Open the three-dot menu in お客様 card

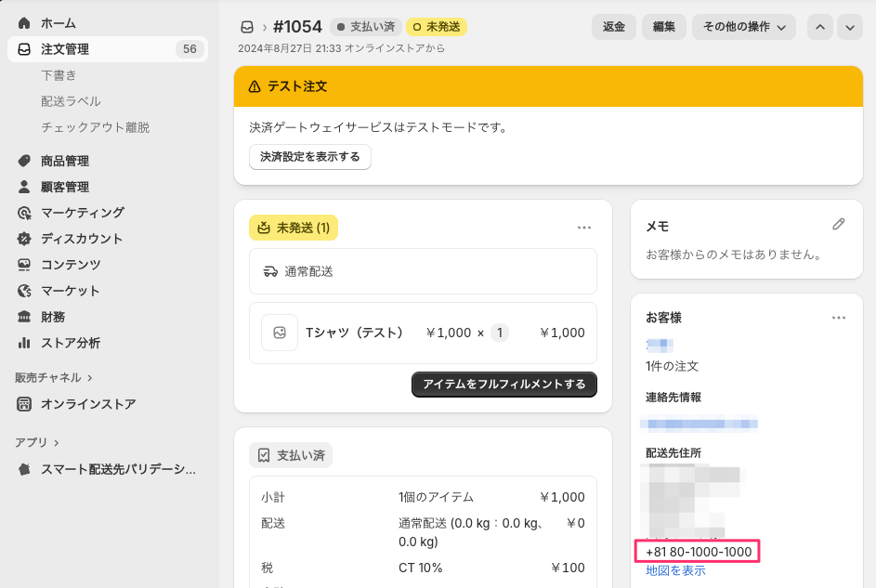(x=838, y=318)
